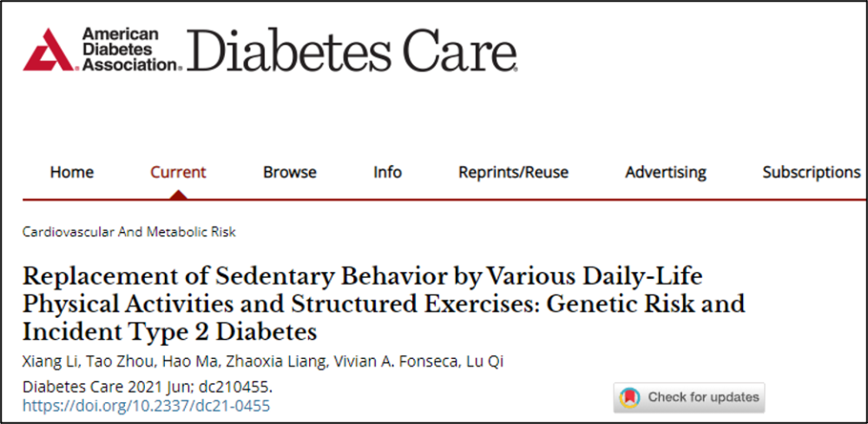Go to the Info navigation item

tap(387, 172)
